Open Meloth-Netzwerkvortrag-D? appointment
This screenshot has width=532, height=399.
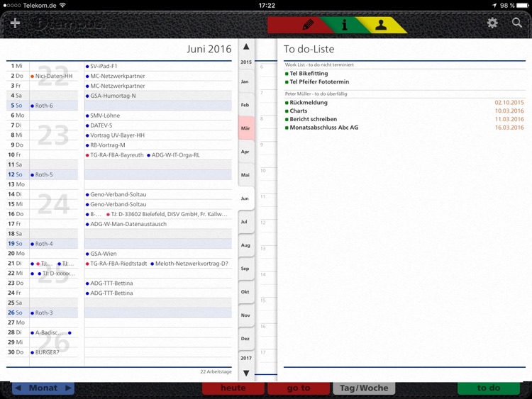[x=189, y=264]
